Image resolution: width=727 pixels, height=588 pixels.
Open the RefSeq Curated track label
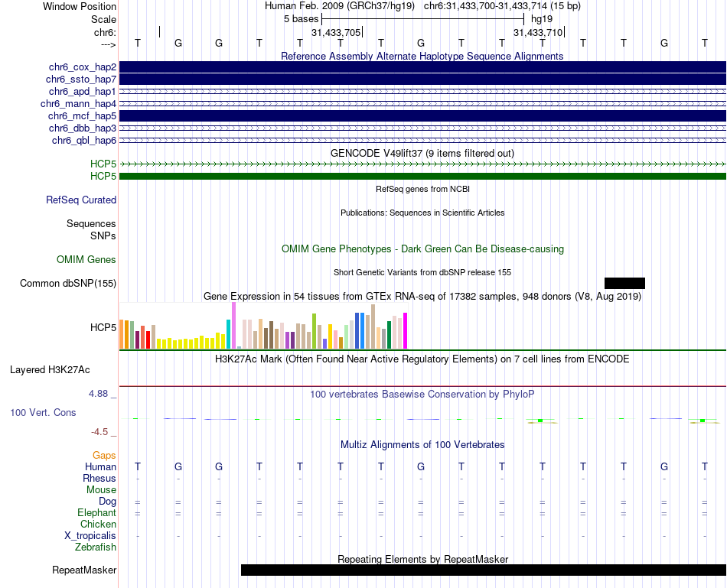pyautogui.click(x=81, y=200)
